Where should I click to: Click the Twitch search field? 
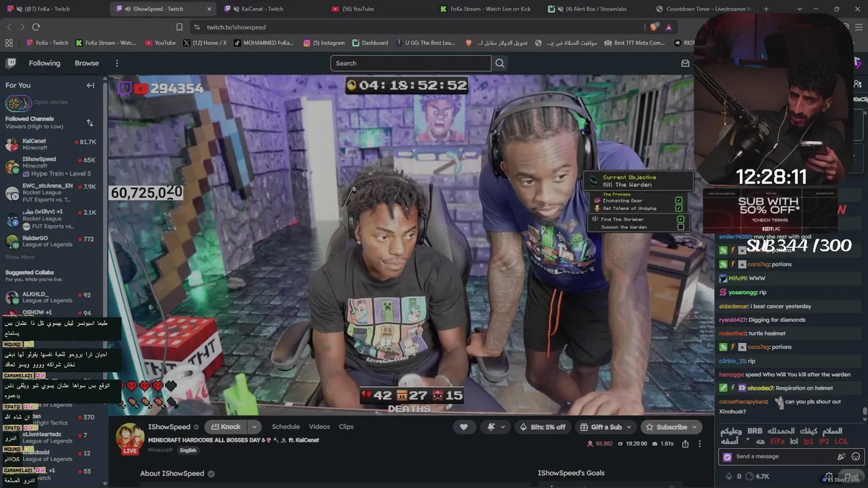410,63
